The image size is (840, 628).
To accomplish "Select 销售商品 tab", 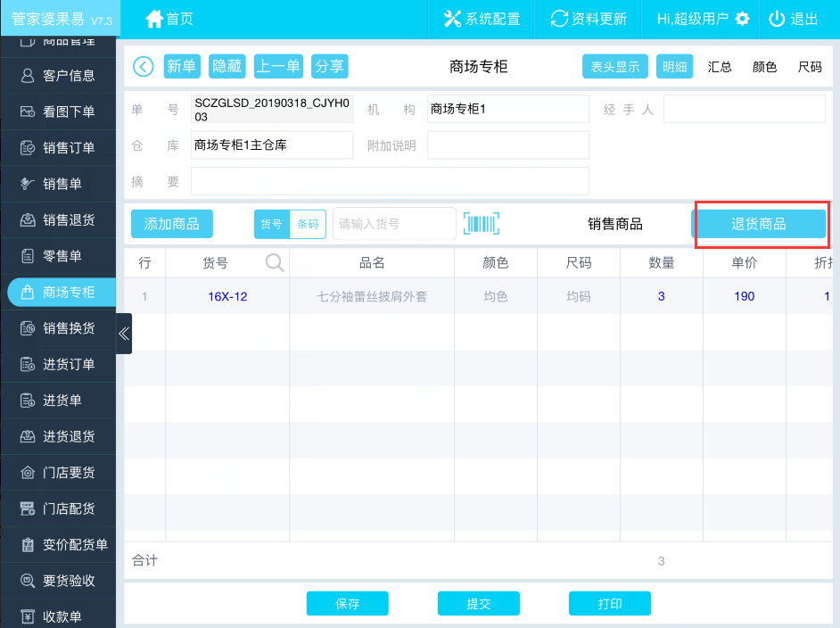I will [615, 223].
